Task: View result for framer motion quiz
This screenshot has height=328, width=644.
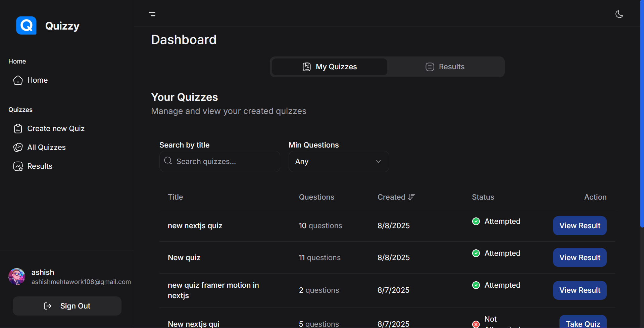Action: tap(579, 290)
